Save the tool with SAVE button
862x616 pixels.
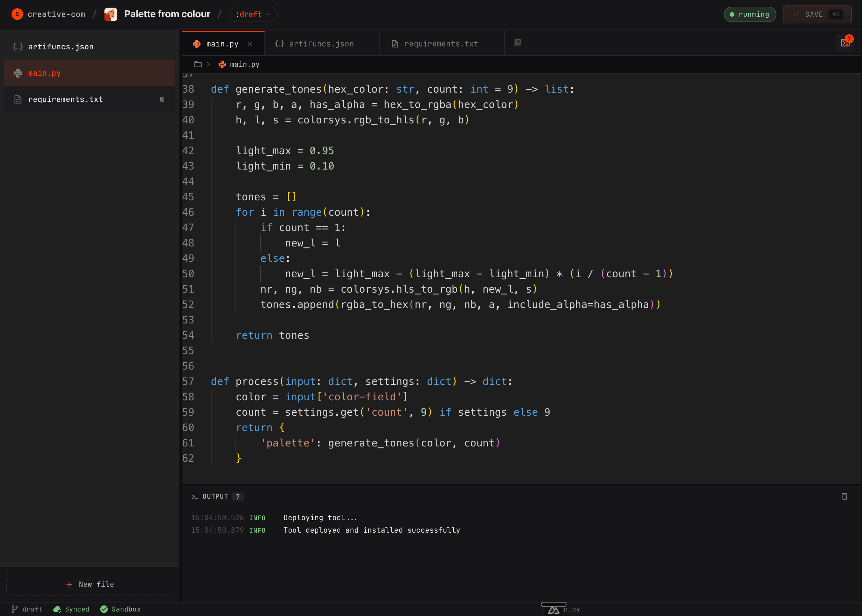point(817,14)
